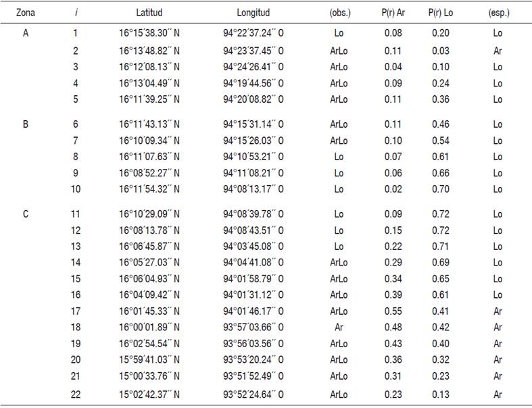Select latitude cell 16°11′43.13″ N
This screenshot has width=532, height=408.
pyautogui.click(x=148, y=124)
